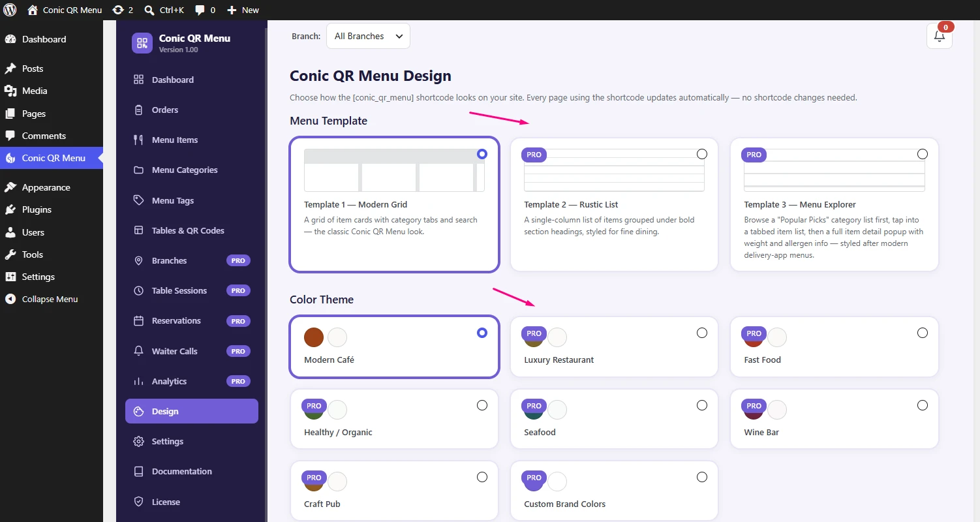Click the bar chart icon beside Analytics
The width and height of the screenshot is (980, 522).
[138, 381]
